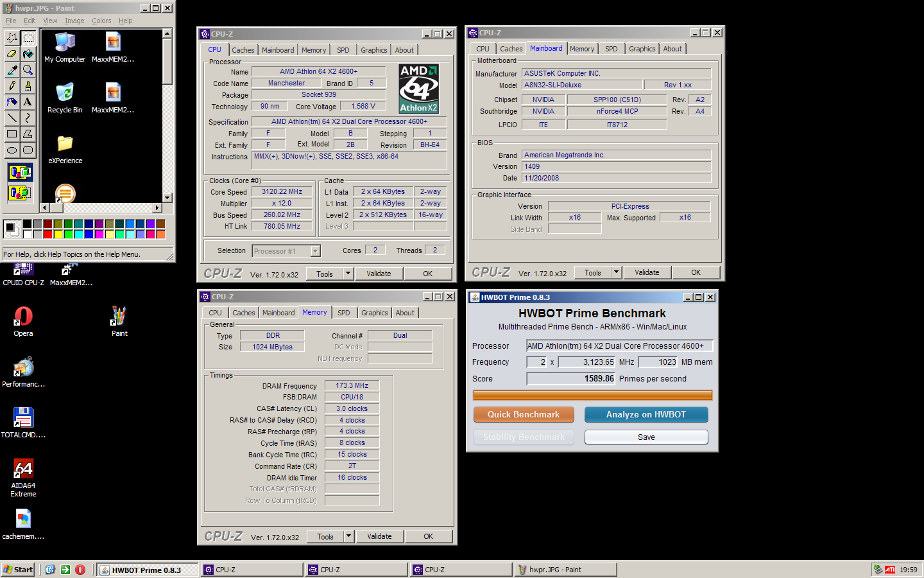924x578 pixels.
Task: Select the TOTALCMD desktop icon
Action: tap(23, 423)
